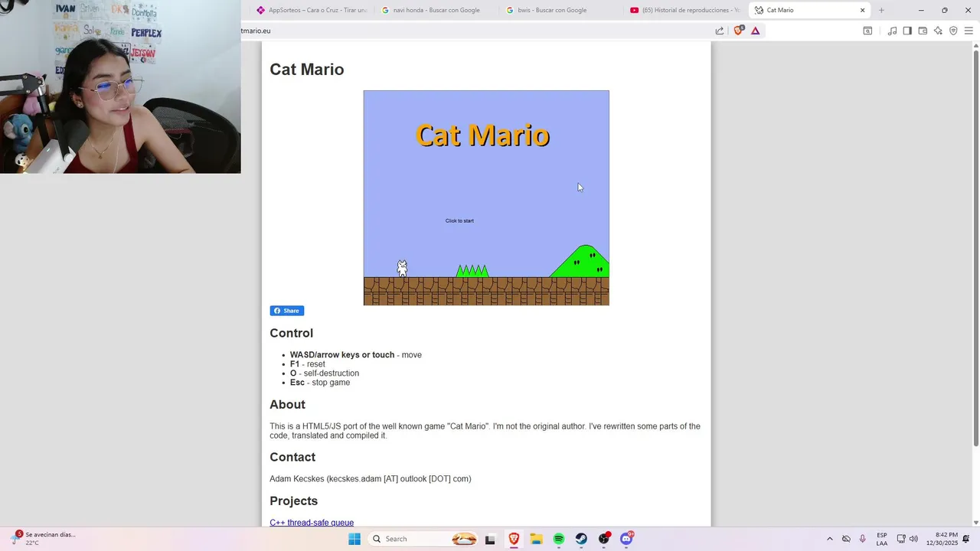Viewport: 980px width, 551px height.
Task: Open the notifications bell icon
Action: [x=966, y=539]
